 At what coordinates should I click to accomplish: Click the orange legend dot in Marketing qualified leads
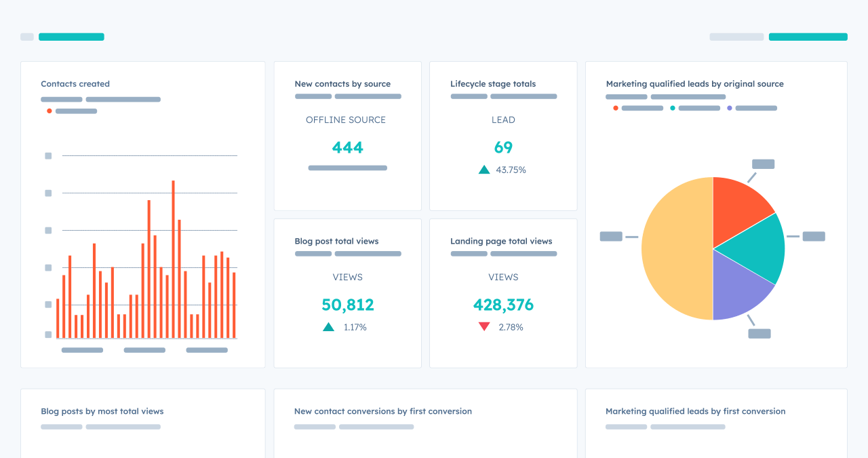(x=616, y=108)
